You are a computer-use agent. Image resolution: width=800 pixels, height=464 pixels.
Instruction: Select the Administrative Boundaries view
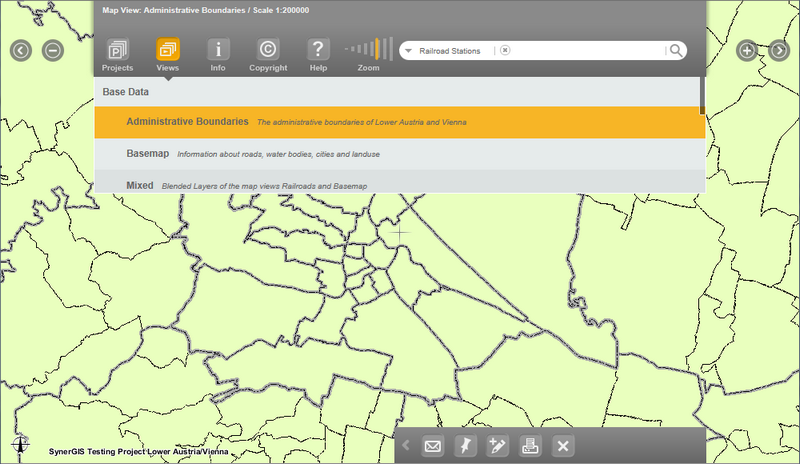[x=400, y=122]
